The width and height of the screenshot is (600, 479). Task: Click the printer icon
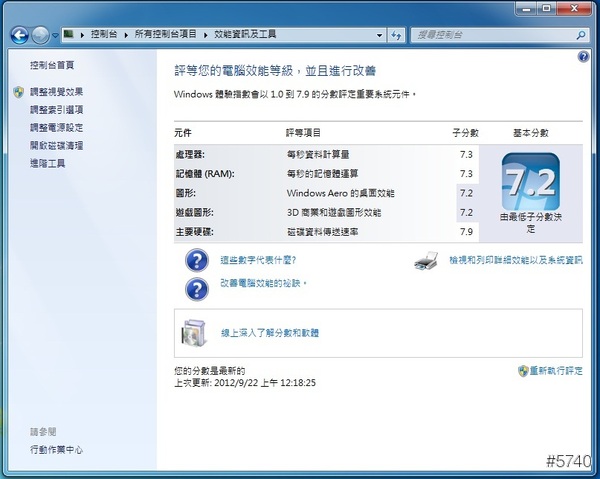pos(427,262)
